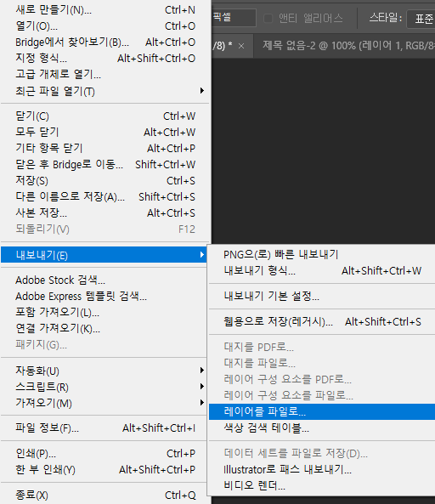The height and width of the screenshot is (504, 435).
Task: Expand 최근 파일 열기(T) submenu
Action: pyautogui.click(x=105, y=91)
